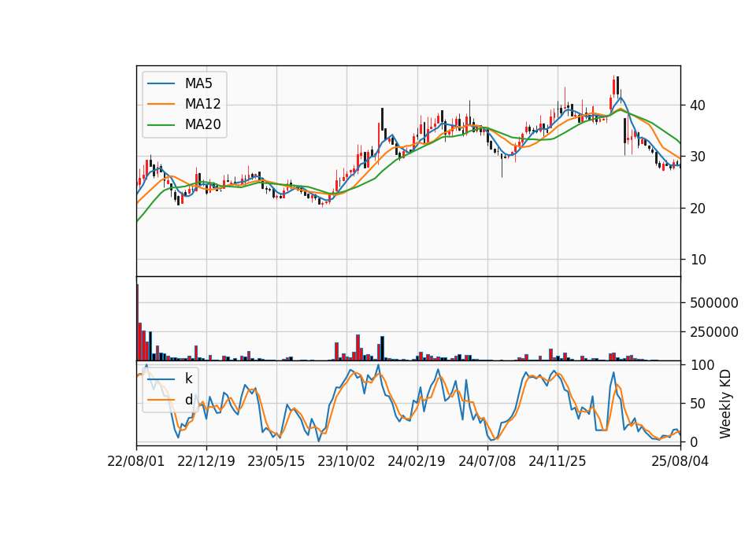Viewport: 756px width, 543px height.
Task: Click the 24/07/08 date label
Action: (x=487, y=461)
